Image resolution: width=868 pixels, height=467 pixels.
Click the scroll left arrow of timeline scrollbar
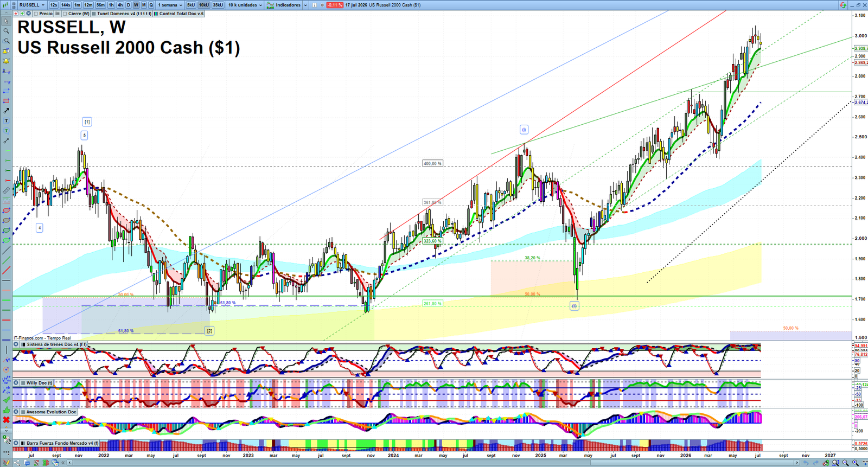69,463
